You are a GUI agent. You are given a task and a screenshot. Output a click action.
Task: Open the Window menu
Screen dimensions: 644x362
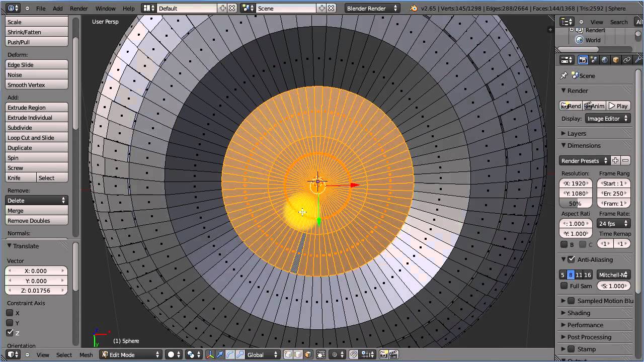point(106,9)
